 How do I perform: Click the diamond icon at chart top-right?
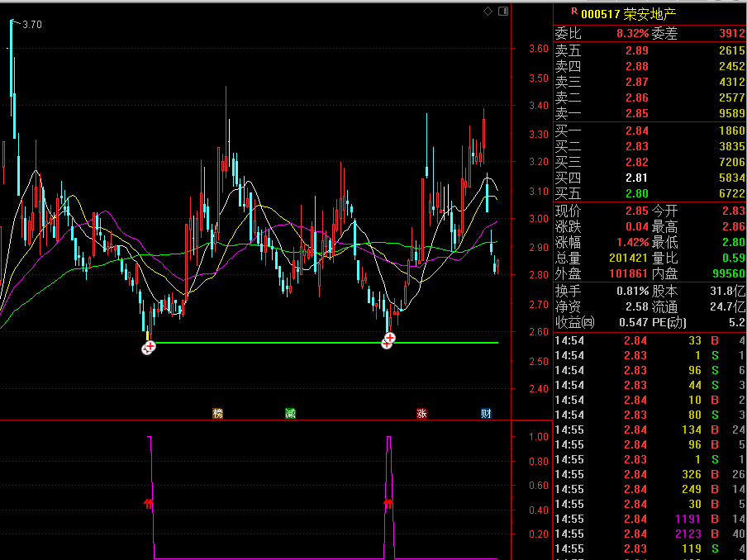point(488,11)
